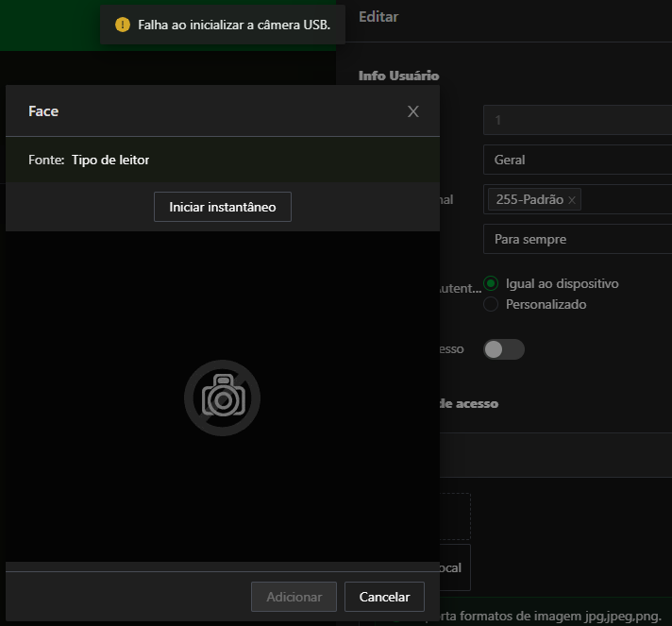
Task: Click the user ID field showing 1
Action: click(x=578, y=120)
